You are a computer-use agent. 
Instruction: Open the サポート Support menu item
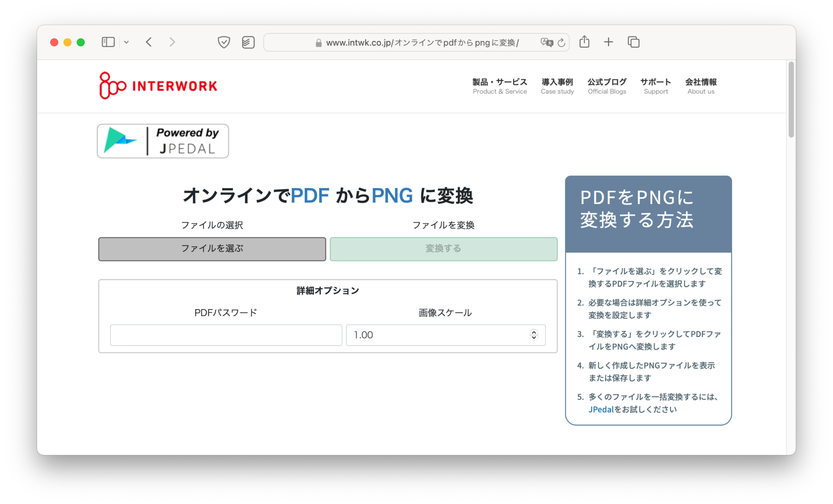pos(656,86)
